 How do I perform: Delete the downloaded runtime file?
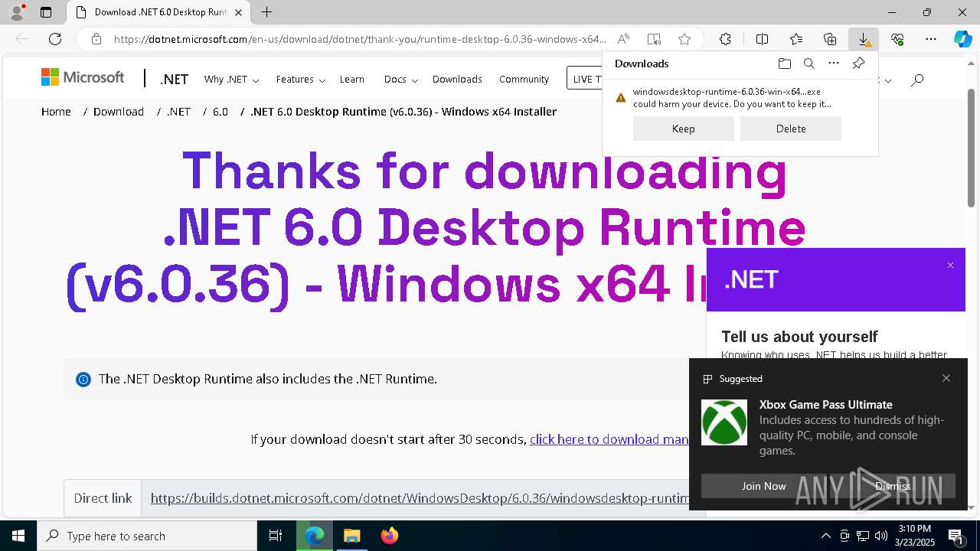coord(791,129)
